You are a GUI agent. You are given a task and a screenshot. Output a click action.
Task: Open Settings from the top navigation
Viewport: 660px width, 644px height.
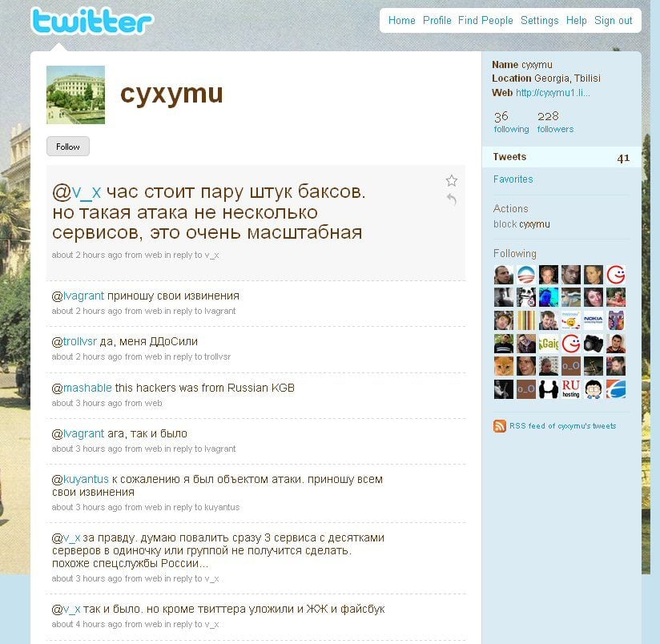pyautogui.click(x=540, y=20)
